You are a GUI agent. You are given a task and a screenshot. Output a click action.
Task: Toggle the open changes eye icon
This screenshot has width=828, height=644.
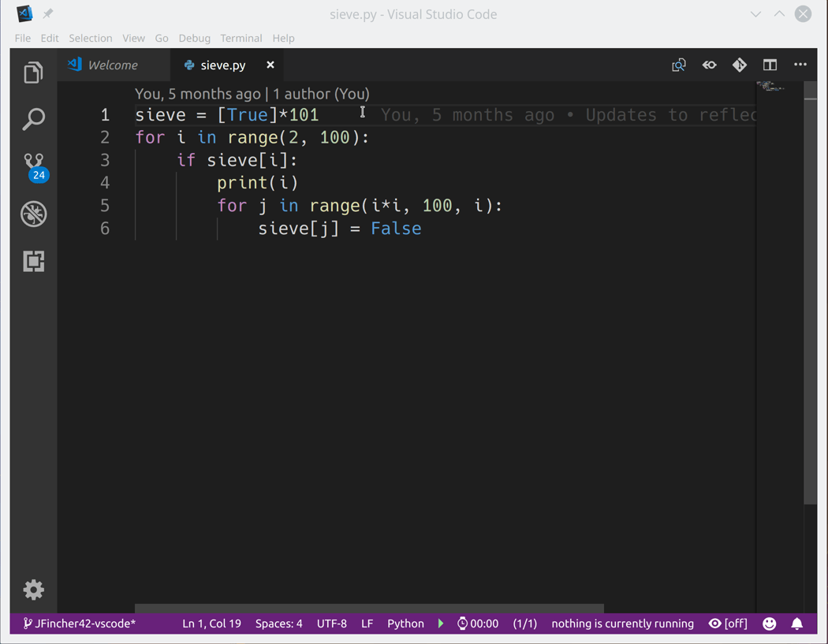tap(709, 65)
